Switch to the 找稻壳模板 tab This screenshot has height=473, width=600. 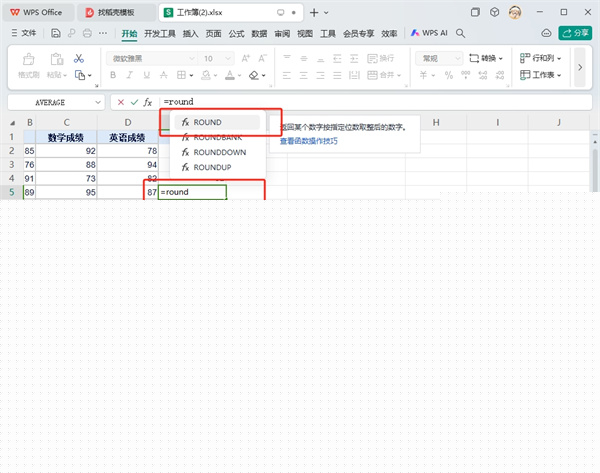(x=116, y=13)
